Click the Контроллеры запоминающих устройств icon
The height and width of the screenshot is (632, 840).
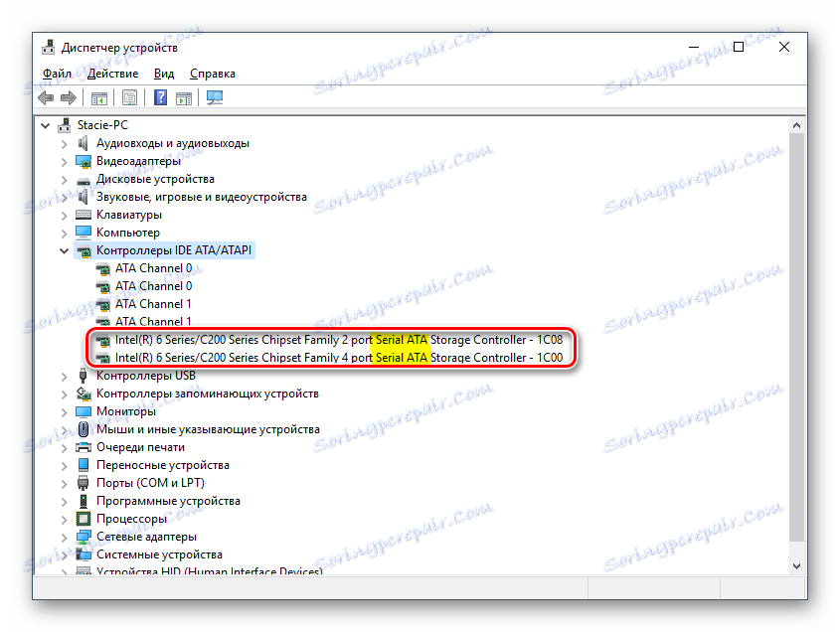click(84, 394)
